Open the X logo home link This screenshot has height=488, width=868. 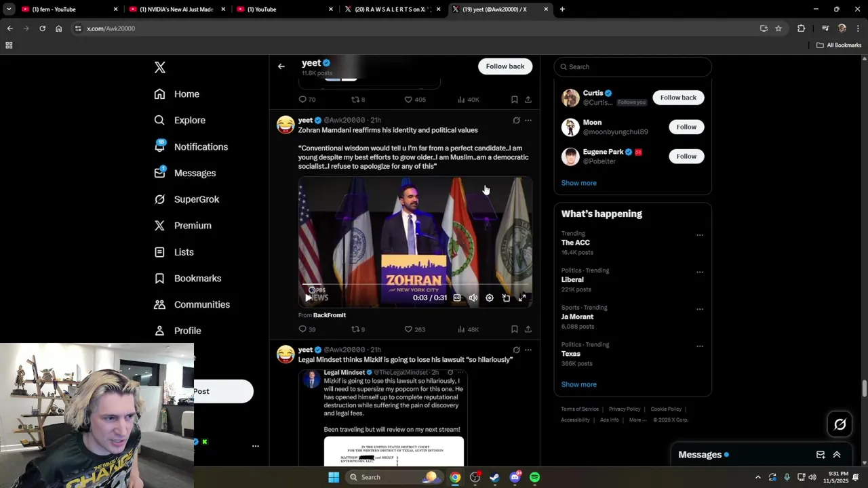pyautogui.click(x=160, y=67)
